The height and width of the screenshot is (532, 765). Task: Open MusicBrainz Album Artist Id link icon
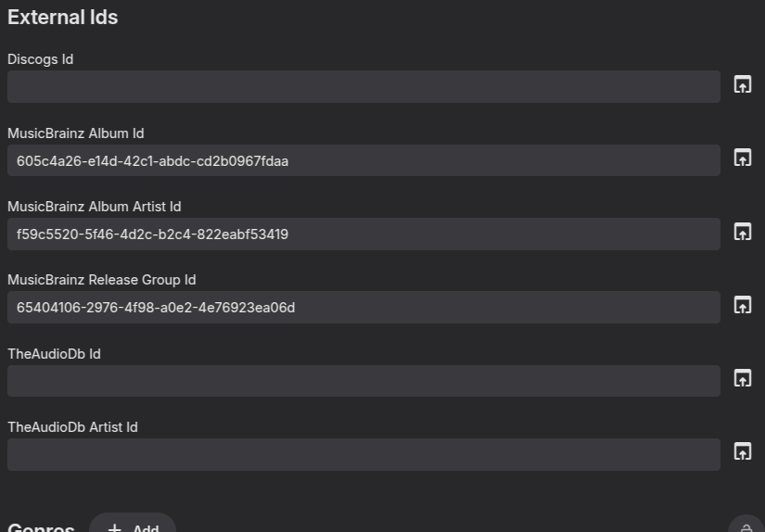tap(743, 232)
